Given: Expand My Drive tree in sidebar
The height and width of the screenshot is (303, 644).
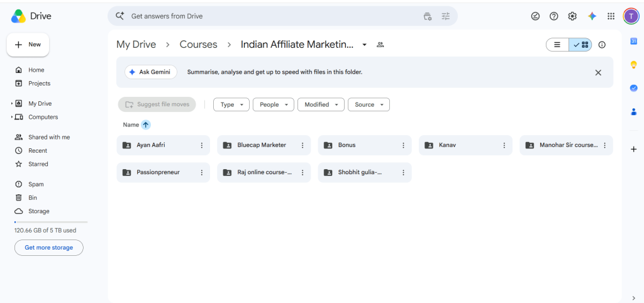Looking at the screenshot, I should pyautogui.click(x=12, y=104).
